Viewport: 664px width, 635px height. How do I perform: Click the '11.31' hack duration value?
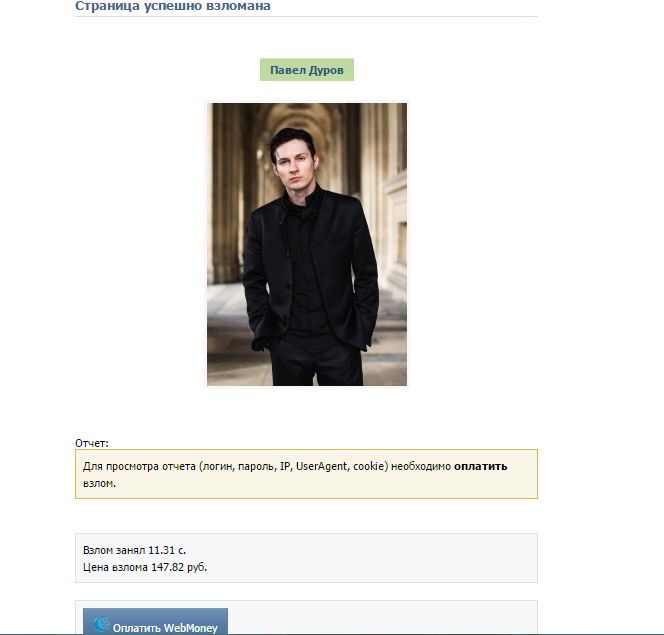click(161, 550)
